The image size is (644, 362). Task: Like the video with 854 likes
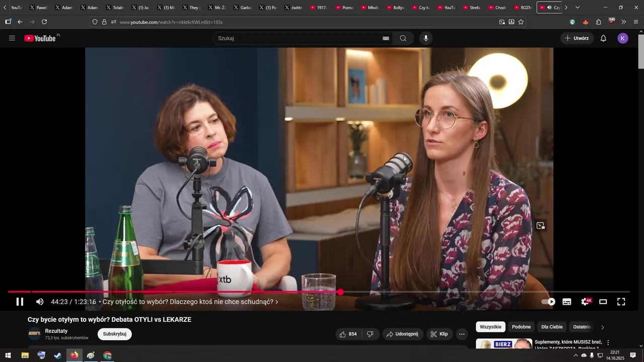tap(349, 334)
